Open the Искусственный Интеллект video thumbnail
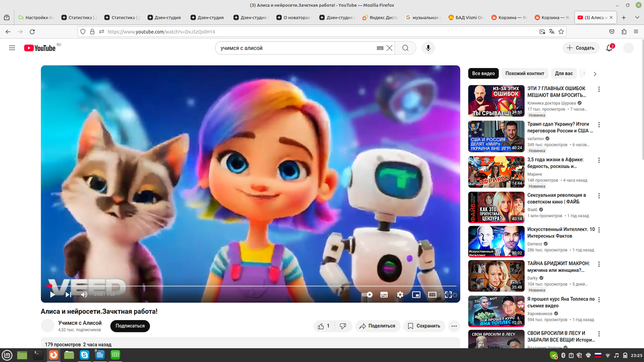Viewport: 644px width, 362px height. tap(496, 241)
